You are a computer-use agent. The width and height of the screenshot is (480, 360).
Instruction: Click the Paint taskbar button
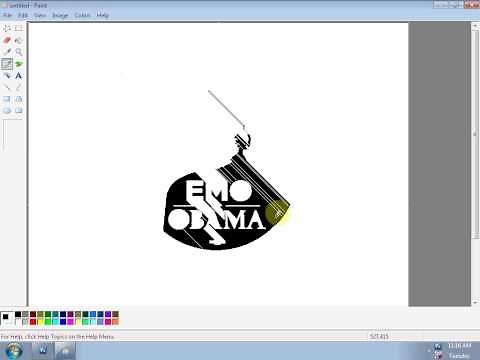tap(65, 351)
